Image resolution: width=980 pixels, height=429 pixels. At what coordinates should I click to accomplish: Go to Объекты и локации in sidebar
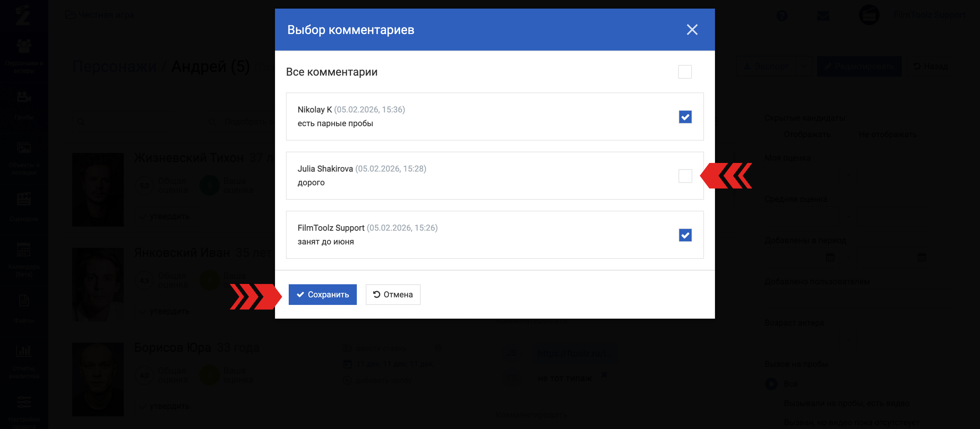24,148
